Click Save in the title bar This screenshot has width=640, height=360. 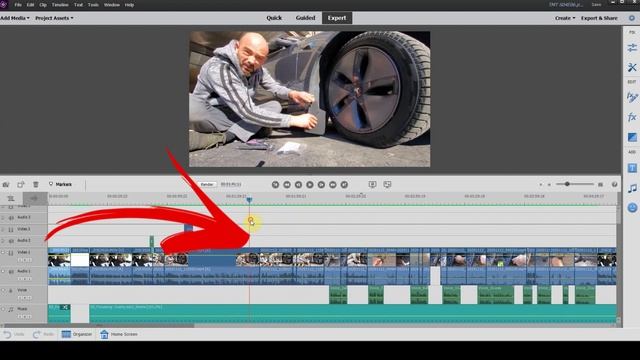[x=596, y=5]
